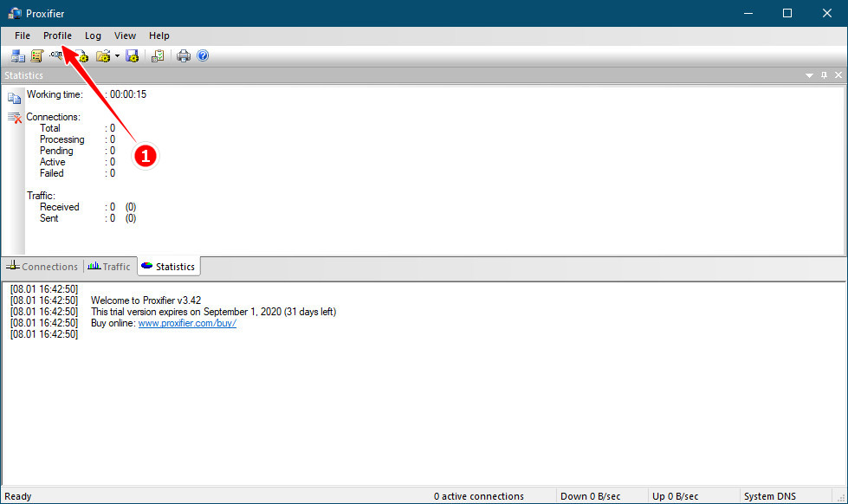This screenshot has width=848, height=504.
Task: Expand the Open Profile dropdown arrow
Action: tap(117, 55)
